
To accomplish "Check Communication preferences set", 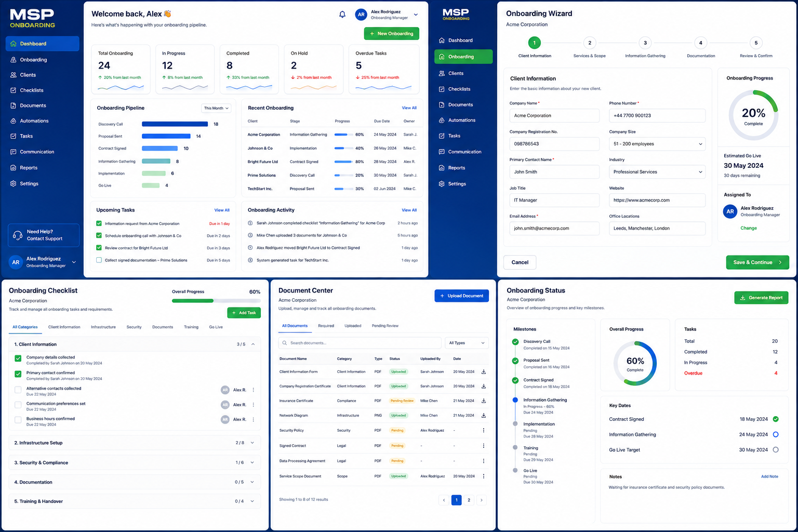I will pos(18,405).
